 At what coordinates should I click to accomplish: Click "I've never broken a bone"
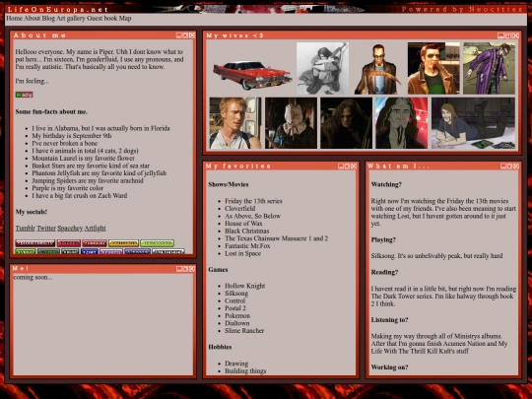tap(64, 143)
